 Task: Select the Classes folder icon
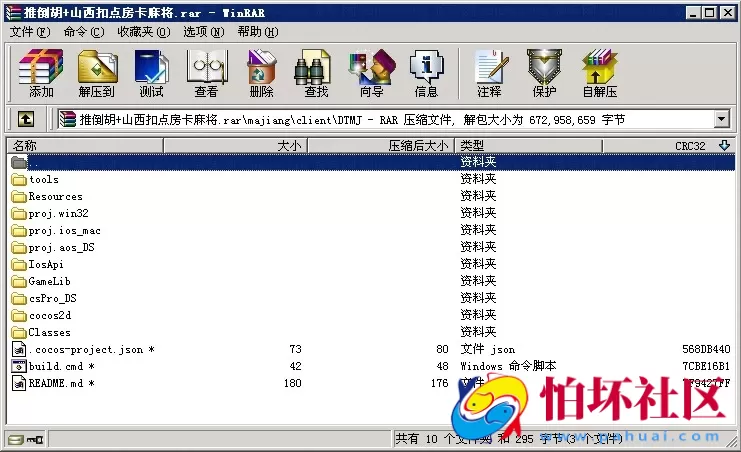tap(19, 333)
